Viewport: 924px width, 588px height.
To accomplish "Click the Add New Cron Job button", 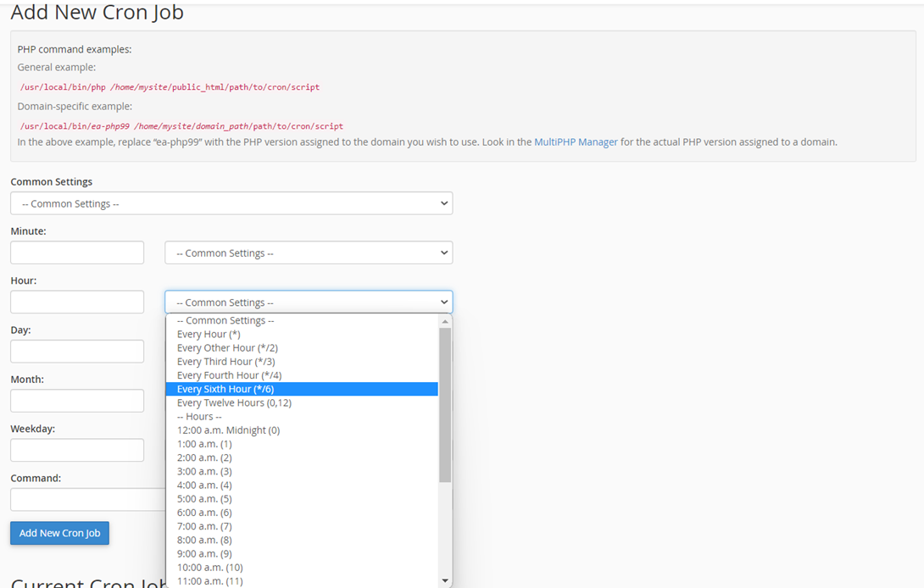I will tap(59, 533).
